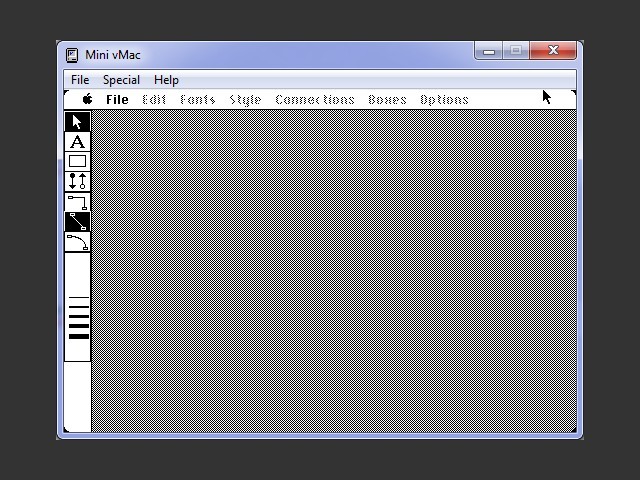Select the arrow pointer tool
This screenshot has height=480, width=640.
[x=77, y=122]
